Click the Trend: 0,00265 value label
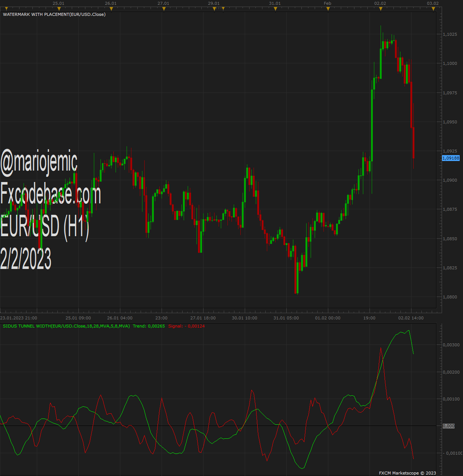This screenshot has width=463, height=476. pyautogui.click(x=149, y=326)
